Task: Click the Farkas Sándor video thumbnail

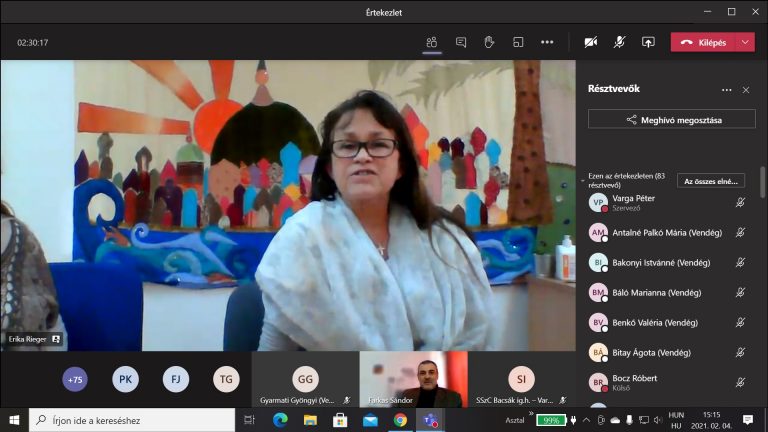Action: (x=413, y=379)
